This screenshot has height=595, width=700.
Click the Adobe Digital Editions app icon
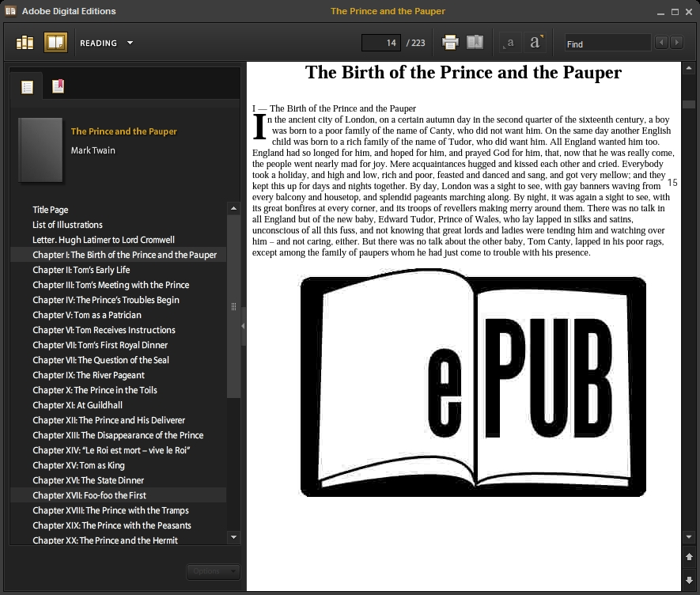(10, 11)
